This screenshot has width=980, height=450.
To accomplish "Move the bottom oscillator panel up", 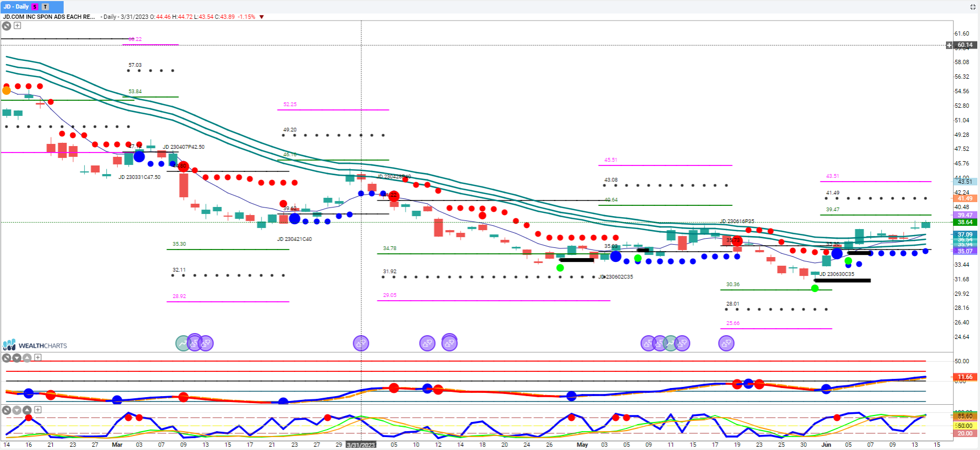I will pyautogui.click(x=27, y=410).
